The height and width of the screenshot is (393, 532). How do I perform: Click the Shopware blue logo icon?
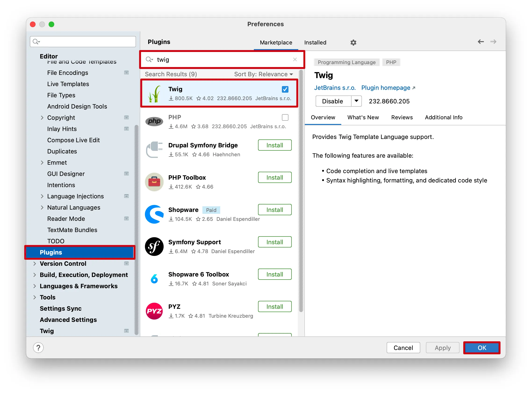pos(154,214)
